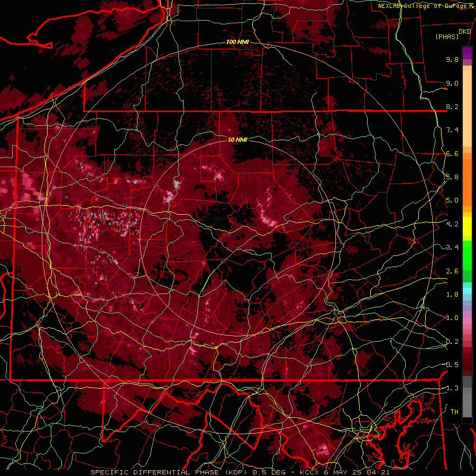Viewport: 476px width, 476px height.
Task: Click the cyan segment of the color bar
Action: coord(467,291)
